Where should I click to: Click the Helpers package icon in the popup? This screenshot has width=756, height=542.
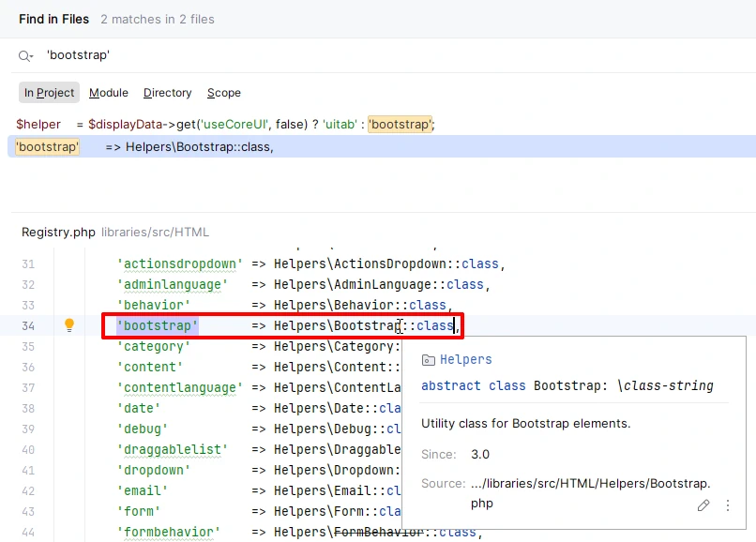coord(429,359)
